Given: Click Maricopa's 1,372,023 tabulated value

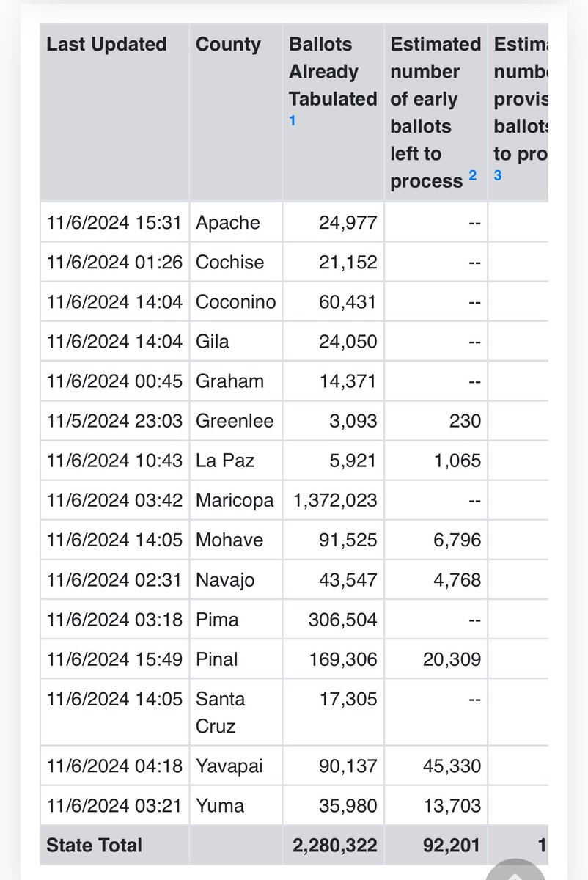Looking at the screenshot, I should pos(335,500).
